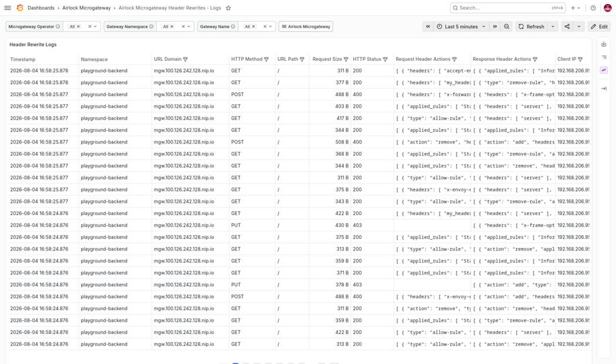Screen dimensions: 616x364
Task: Refresh the dashboard
Action: 532,27
